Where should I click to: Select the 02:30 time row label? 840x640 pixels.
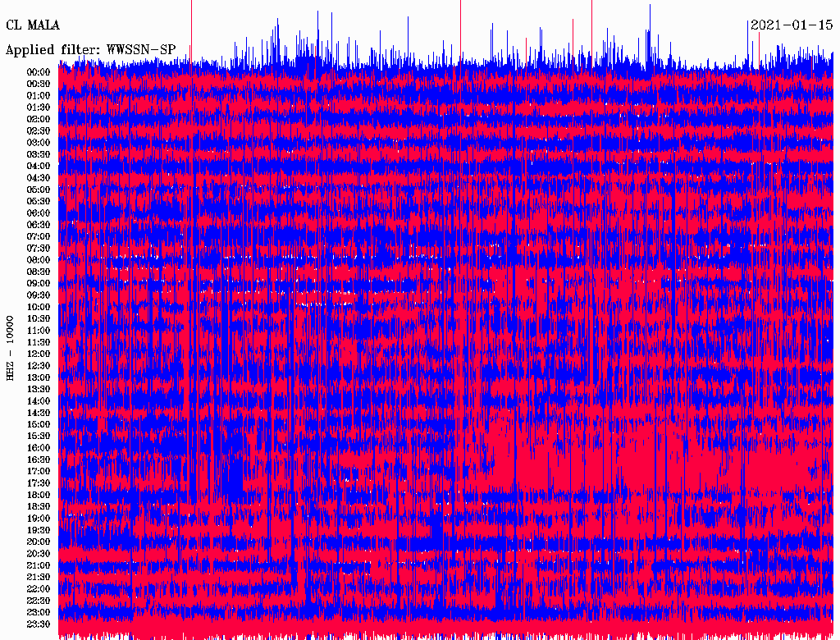coord(39,130)
